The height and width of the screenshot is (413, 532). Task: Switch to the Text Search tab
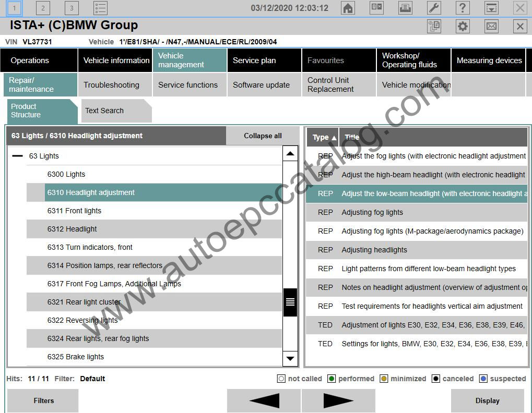[116, 111]
